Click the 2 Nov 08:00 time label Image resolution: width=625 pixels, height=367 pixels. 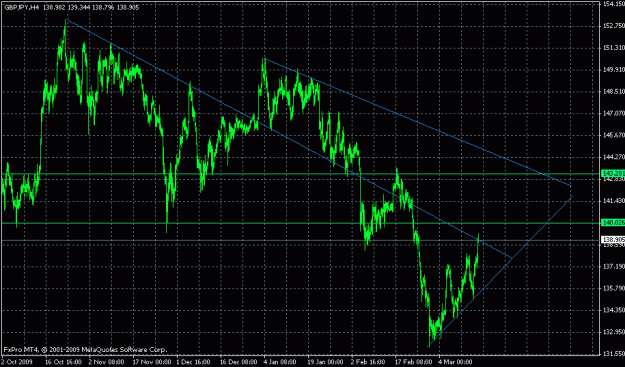pos(106,362)
